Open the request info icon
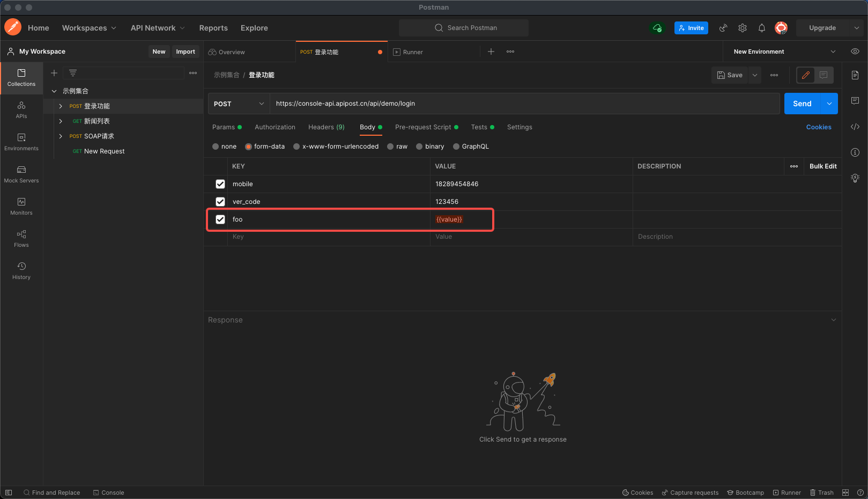 pyautogui.click(x=855, y=152)
